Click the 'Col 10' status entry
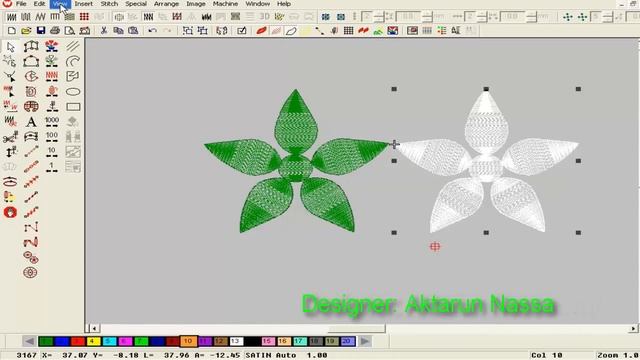 click(547, 355)
